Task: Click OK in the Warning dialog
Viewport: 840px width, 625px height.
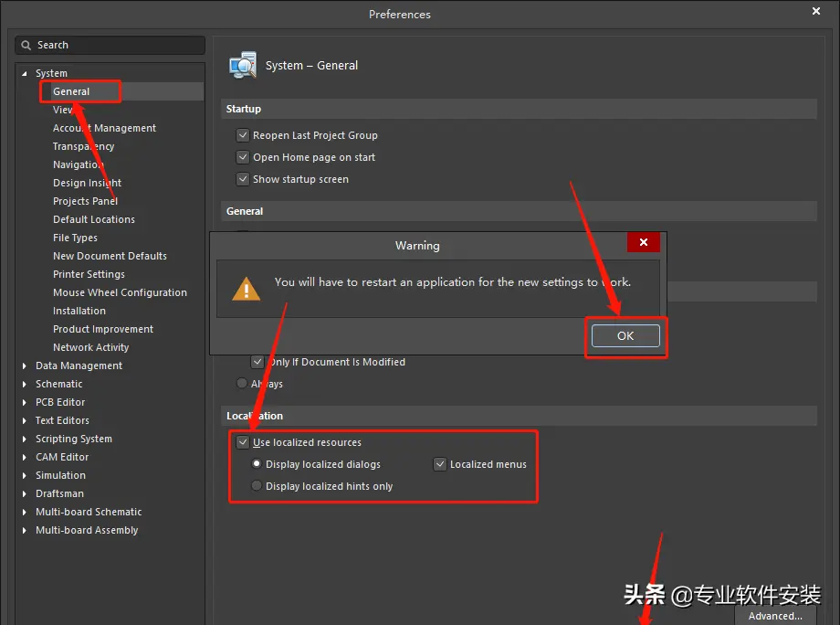Action: click(x=625, y=336)
